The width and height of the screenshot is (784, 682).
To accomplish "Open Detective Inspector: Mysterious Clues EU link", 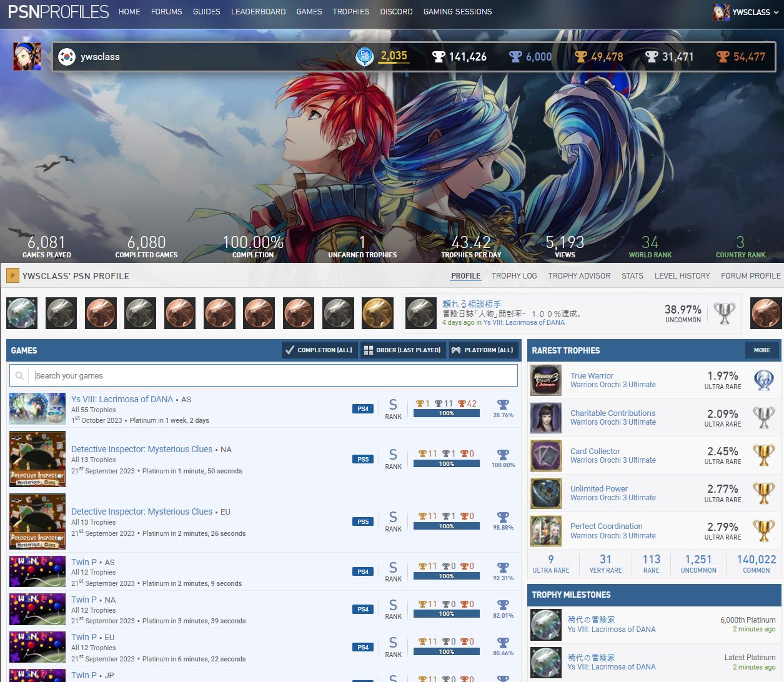I will 142,511.
